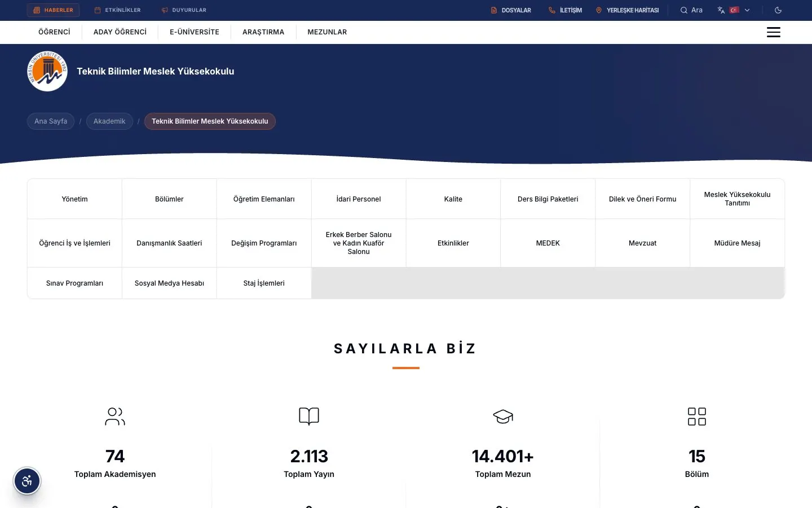Open the Danışmanlık Saatleri tile
This screenshot has height=508, width=812.
click(169, 243)
